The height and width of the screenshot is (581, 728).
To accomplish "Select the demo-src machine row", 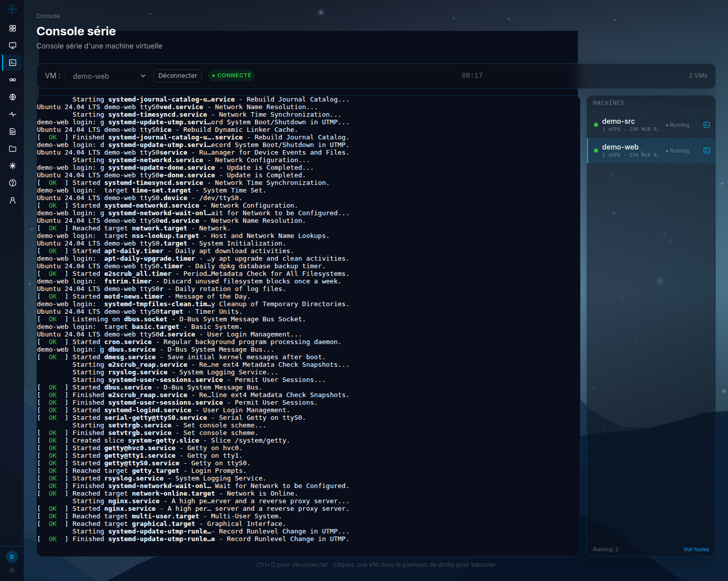I will pos(651,125).
